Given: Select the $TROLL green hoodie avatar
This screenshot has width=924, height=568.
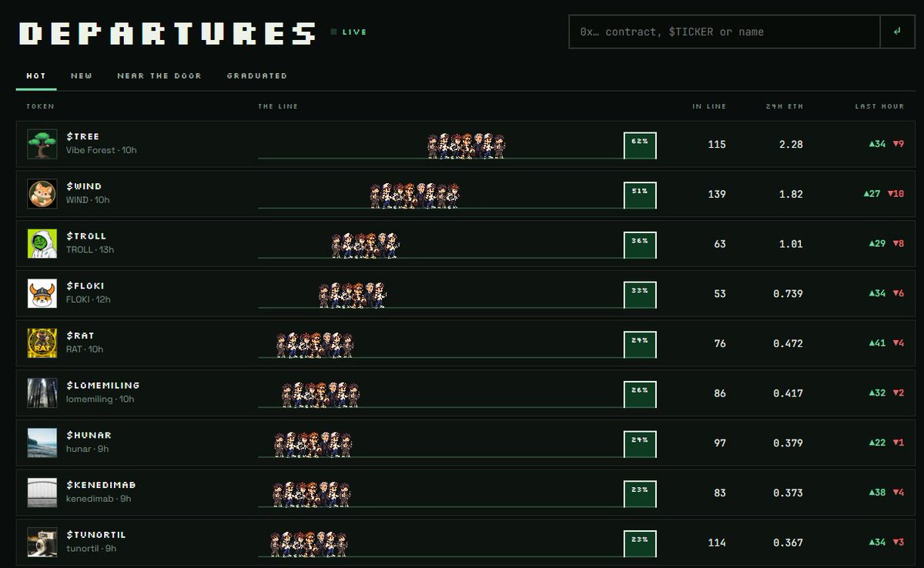Looking at the screenshot, I should (x=42, y=244).
